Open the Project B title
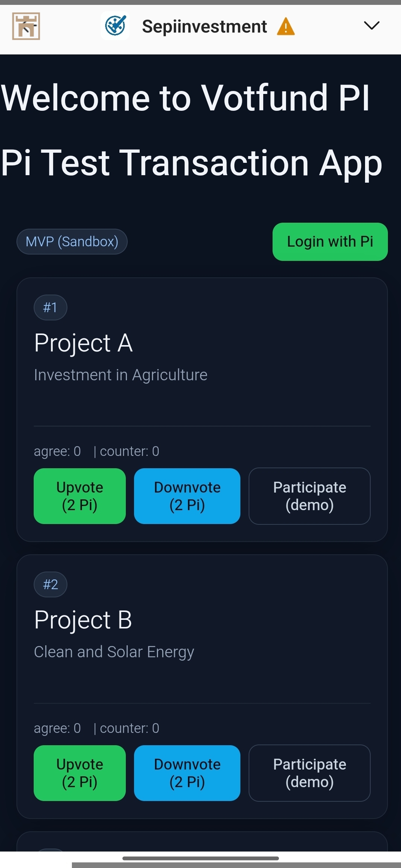 pos(83,619)
